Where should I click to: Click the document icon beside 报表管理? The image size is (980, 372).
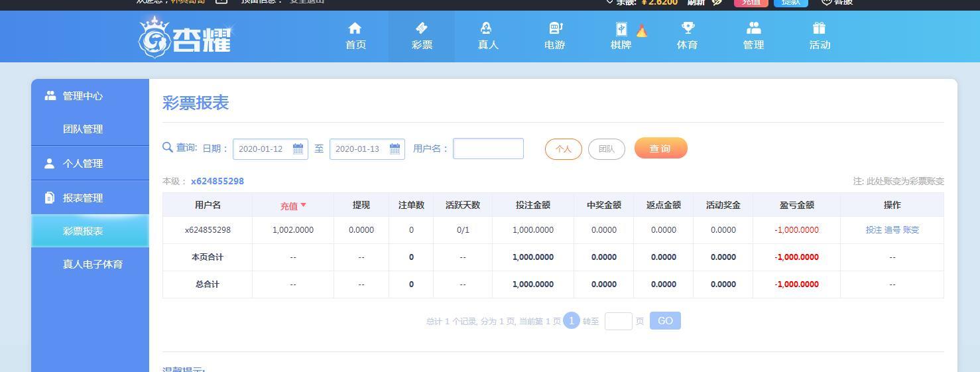[x=49, y=198]
